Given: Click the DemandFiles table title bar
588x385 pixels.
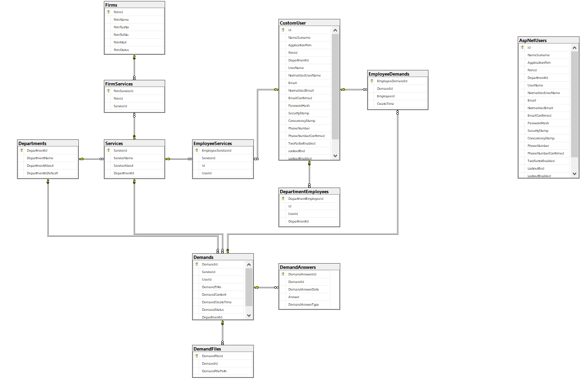Looking at the screenshot, I should point(223,349).
